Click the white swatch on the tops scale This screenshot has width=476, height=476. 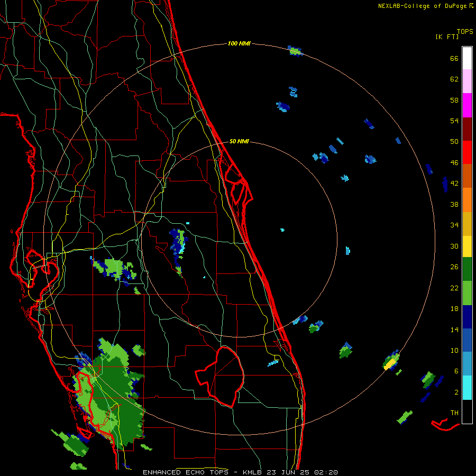tap(467, 58)
